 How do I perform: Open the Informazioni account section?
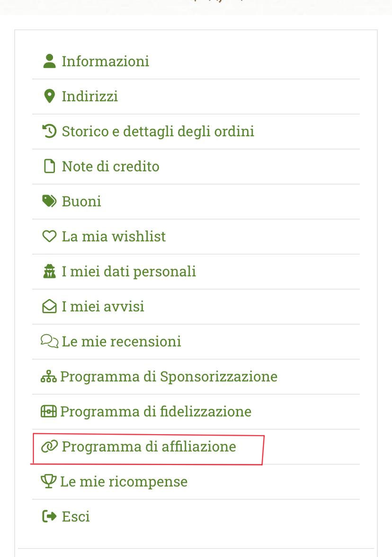coord(105,61)
